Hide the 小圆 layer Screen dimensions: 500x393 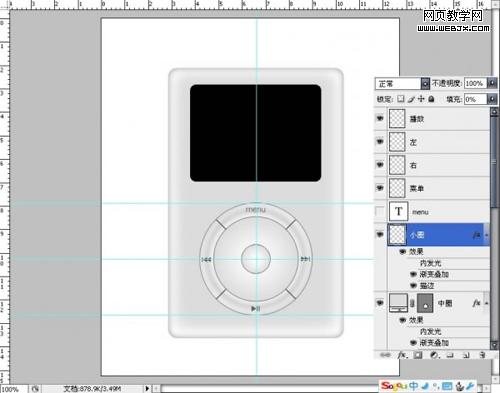[380, 235]
